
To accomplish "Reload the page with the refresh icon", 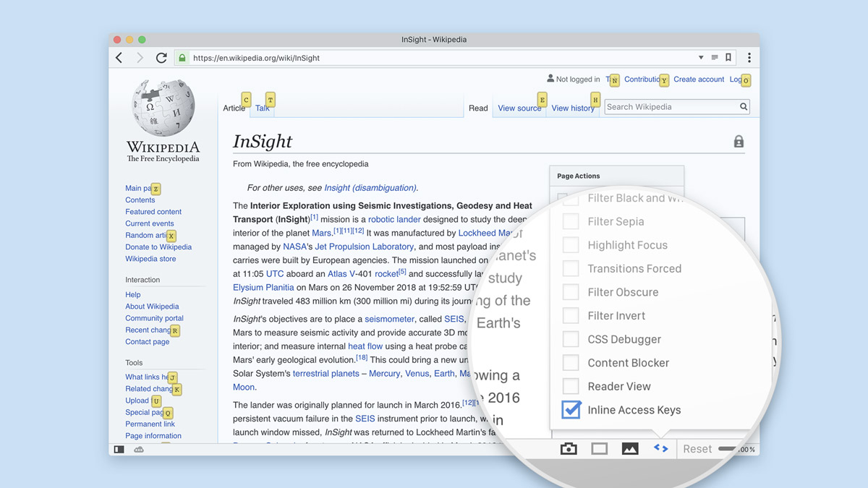I will click(x=161, y=58).
